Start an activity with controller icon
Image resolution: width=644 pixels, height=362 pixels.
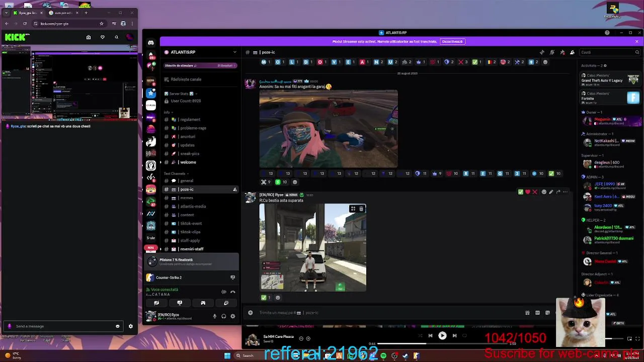point(203,303)
